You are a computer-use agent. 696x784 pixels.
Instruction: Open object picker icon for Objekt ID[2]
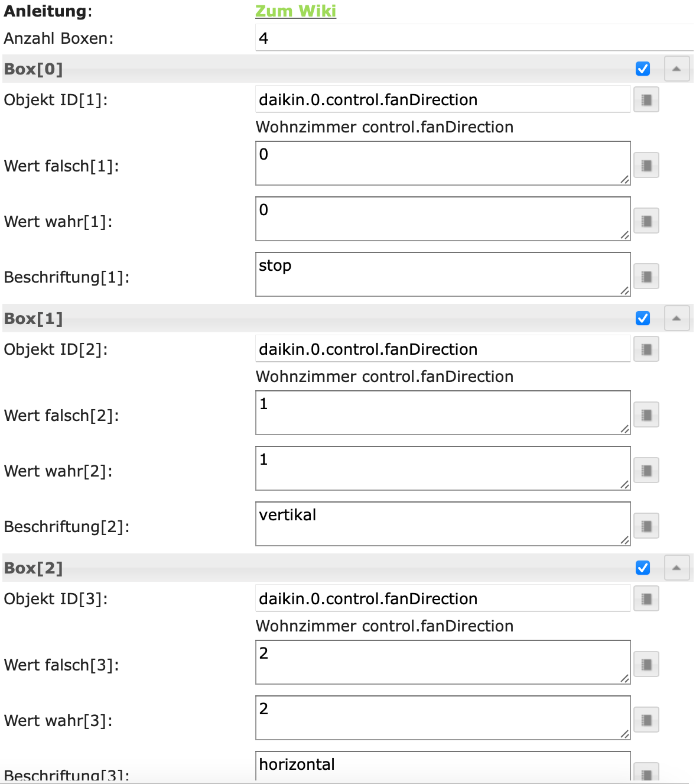point(646,349)
